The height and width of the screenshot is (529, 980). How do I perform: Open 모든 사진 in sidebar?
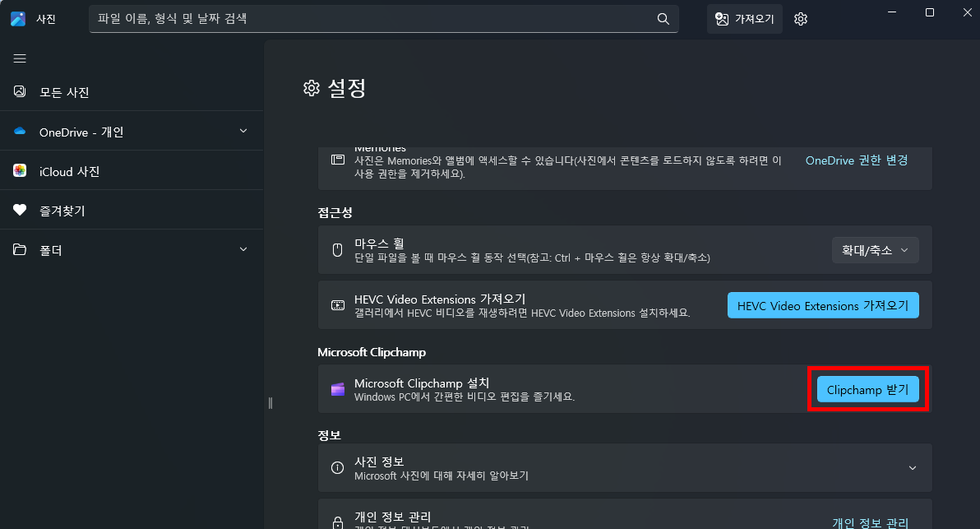tap(132, 92)
